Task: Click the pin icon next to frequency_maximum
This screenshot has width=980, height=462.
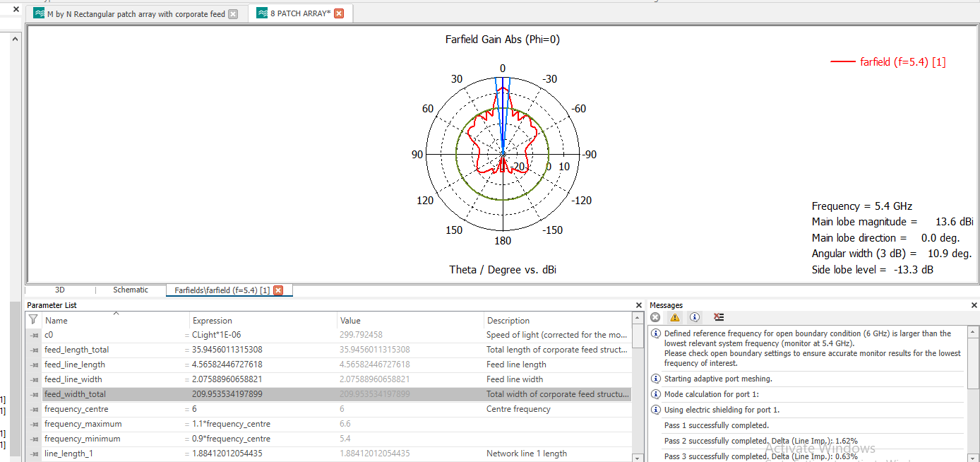Action: pos(33,424)
